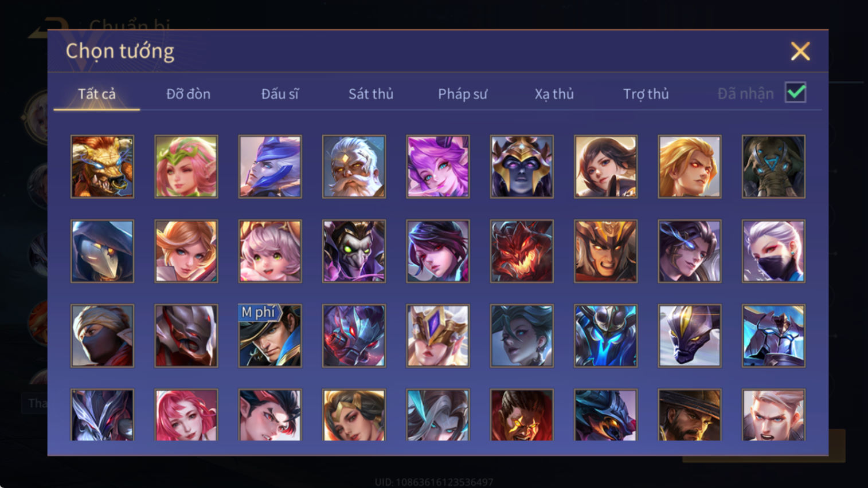
Task: Pick the elephant-faced hero portrait
Action: [x=773, y=167]
